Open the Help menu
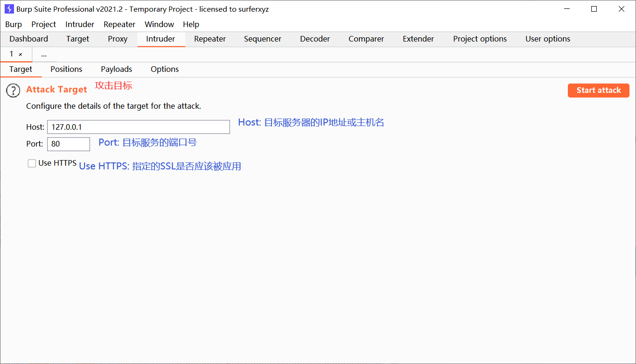The width and height of the screenshot is (636, 364). 191,24
